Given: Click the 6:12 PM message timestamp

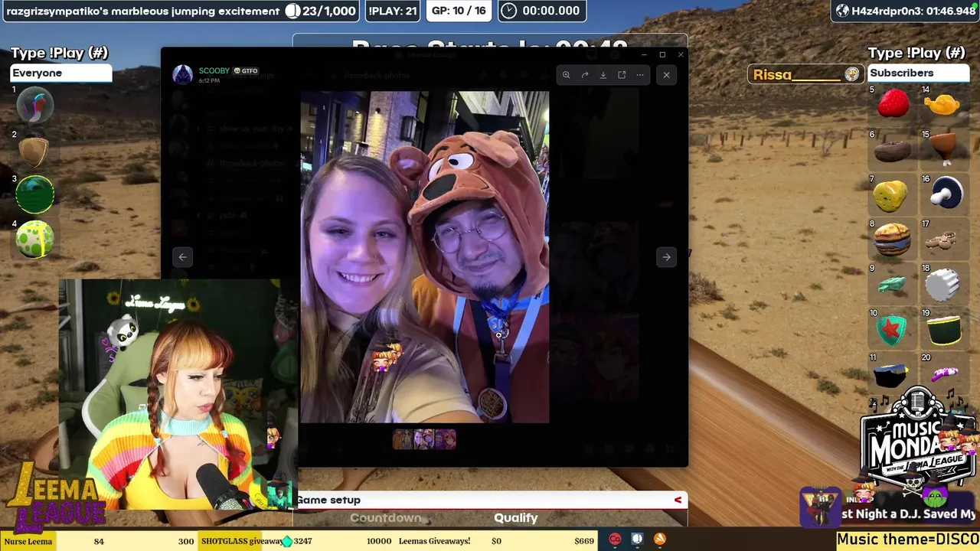Looking at the screenshot, I should pos(209,80).
